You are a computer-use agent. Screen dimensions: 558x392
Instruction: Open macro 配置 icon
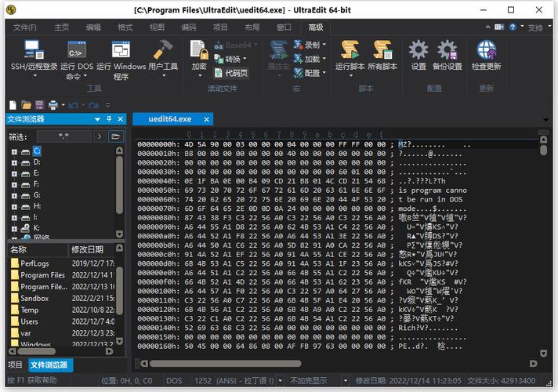(x=298, y=73)
